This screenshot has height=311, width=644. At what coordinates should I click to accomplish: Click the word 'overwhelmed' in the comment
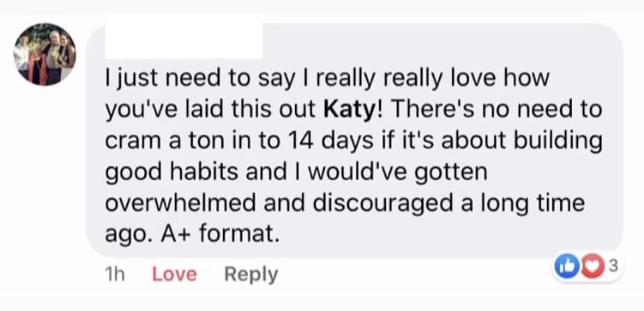point(181,203)
